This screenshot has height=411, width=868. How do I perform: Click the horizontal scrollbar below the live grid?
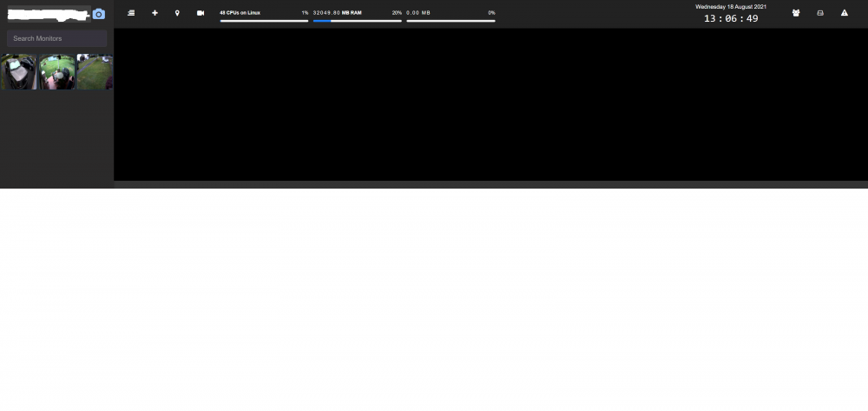tap(490, 184)
